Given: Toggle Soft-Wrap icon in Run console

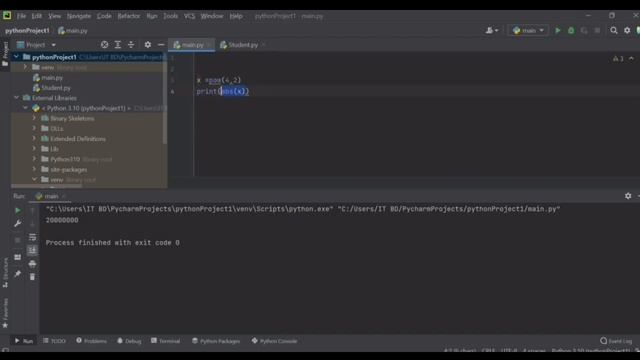Looking at the screenshot, I should 32,237.
